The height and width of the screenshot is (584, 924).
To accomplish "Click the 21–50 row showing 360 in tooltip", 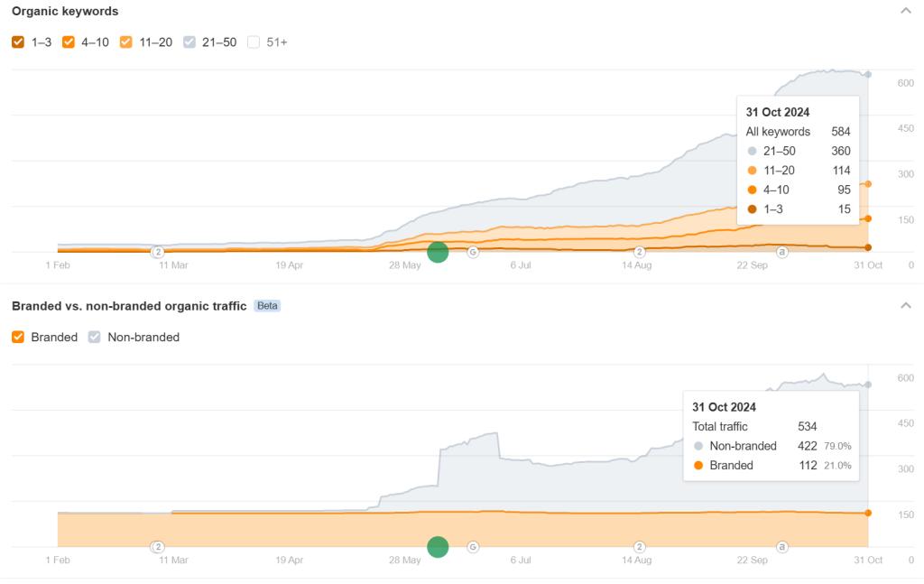I will [798, 151].
